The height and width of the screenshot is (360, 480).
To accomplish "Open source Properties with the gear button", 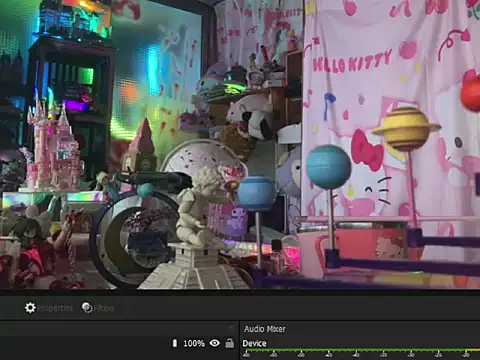I will click(49, 308).
